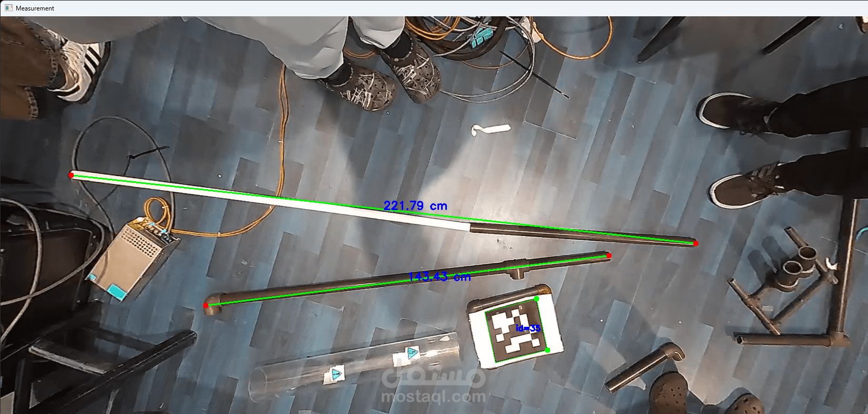The image size is (868, 414).
Task: Click the red endpoint at the 221.79 cm line's right end
Action: tap(696, 243)
